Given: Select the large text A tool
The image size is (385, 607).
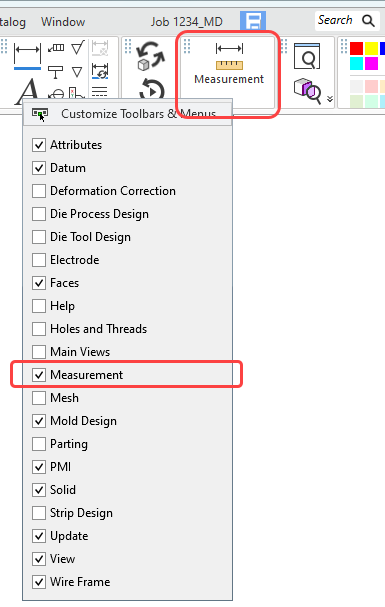Looking at the screenshot, I should [26, 92].
